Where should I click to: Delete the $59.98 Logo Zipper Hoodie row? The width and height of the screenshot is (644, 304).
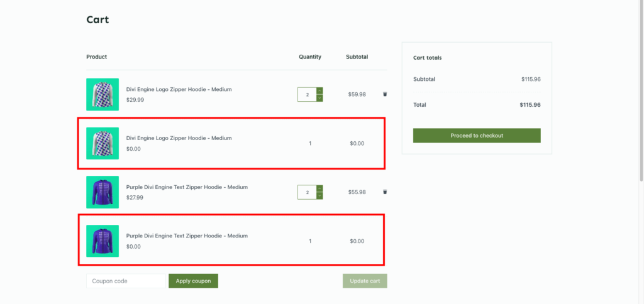[385, 94]
